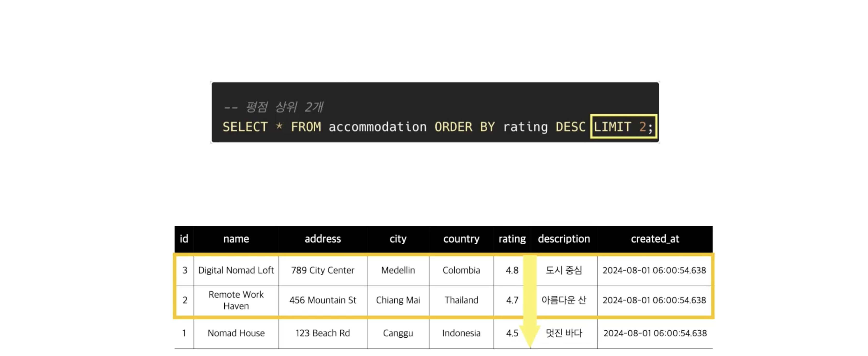Click the name column header

pos(236,239)
